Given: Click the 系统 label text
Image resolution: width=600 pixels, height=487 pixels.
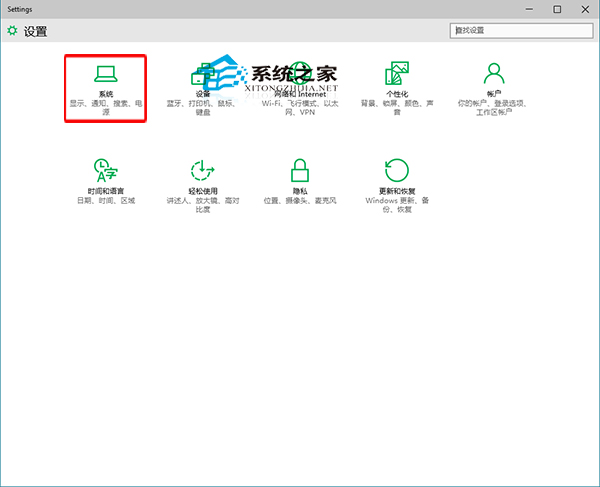Looking at the screenshot, I should pos(106,94).
